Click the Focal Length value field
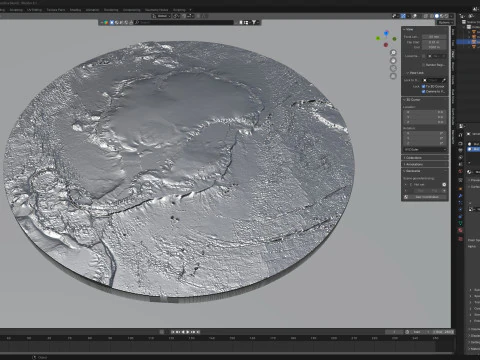 434,37
